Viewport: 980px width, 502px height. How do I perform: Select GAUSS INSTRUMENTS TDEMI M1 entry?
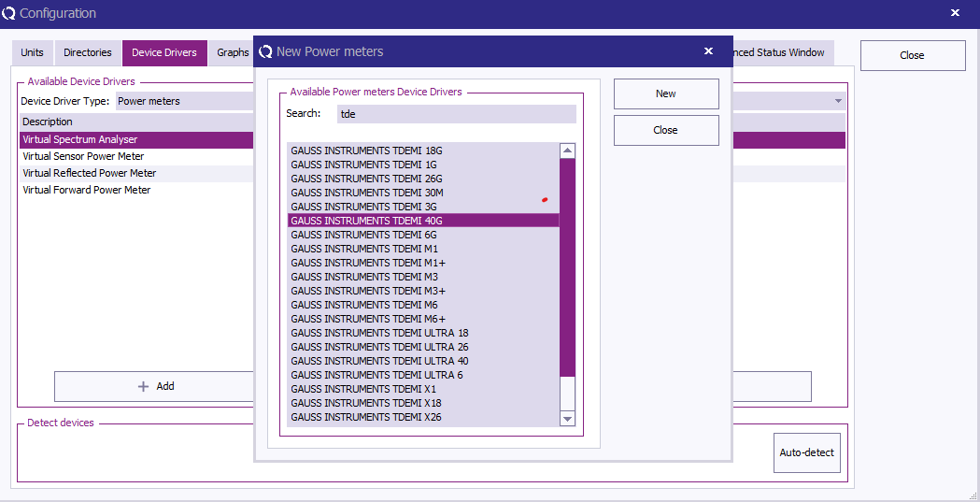(423, 249)
